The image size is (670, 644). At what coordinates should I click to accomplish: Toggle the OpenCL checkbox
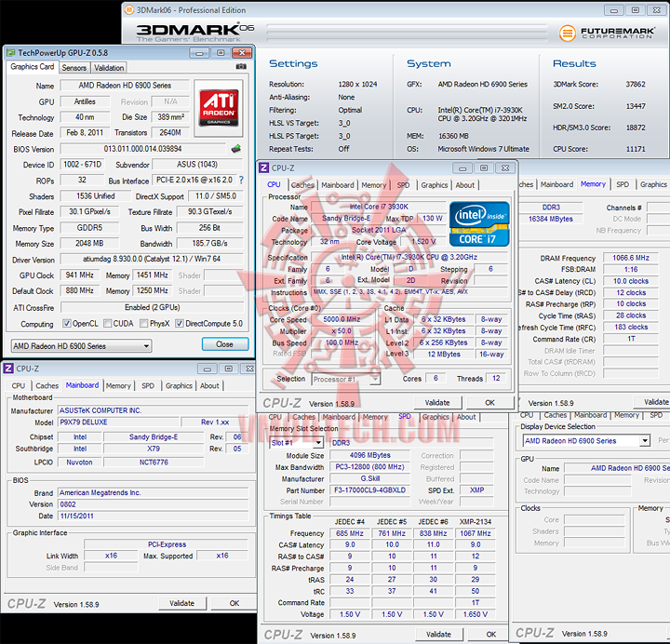pyautogui.click(x=67, y=323)
